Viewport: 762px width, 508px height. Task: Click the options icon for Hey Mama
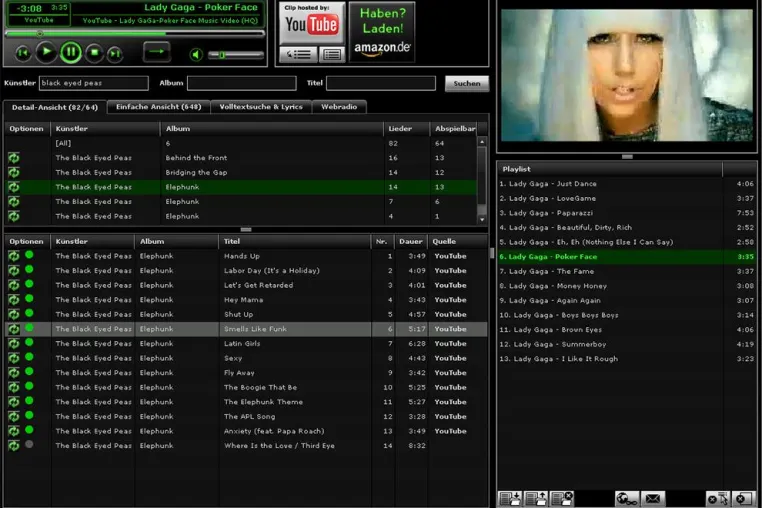14,300
